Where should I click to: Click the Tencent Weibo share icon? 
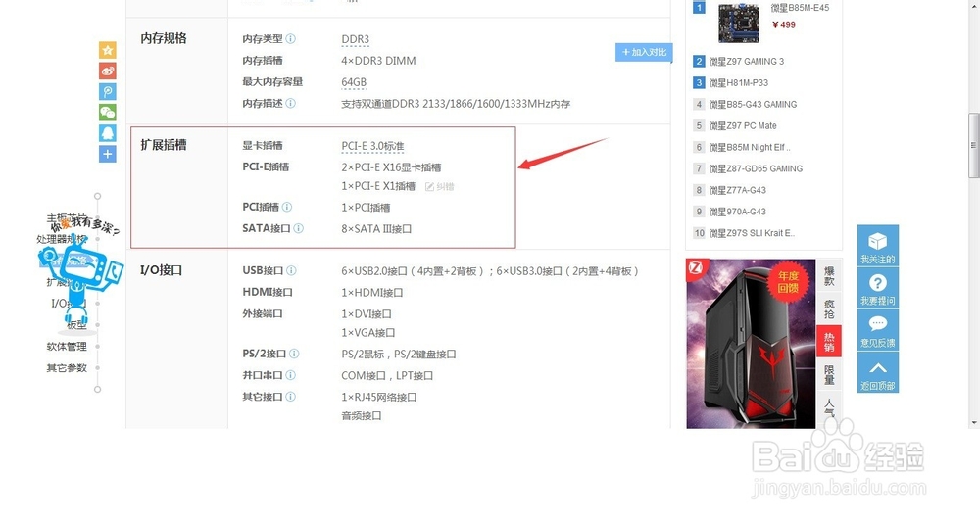(x=108, y=91)
